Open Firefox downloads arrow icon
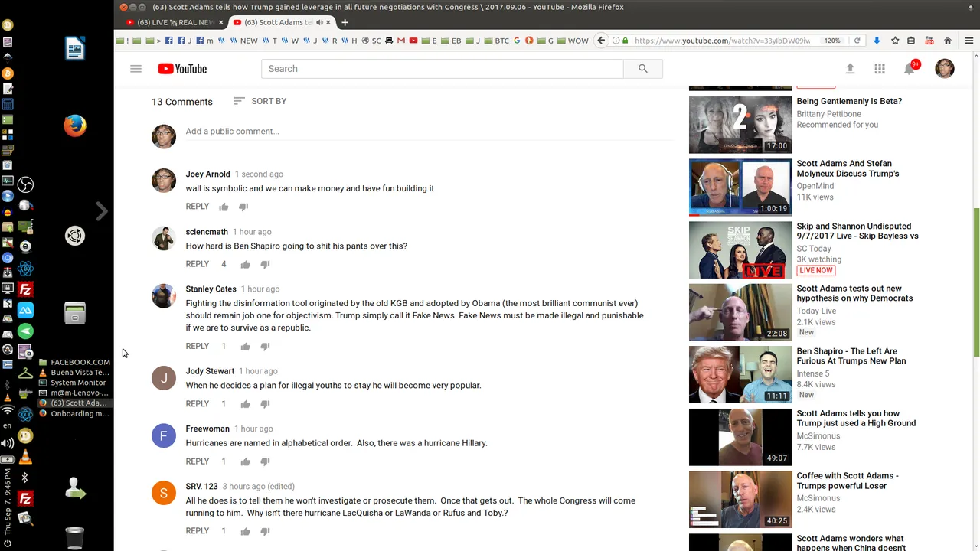Screen dimensions: 980x551 [x=877, y=41]
